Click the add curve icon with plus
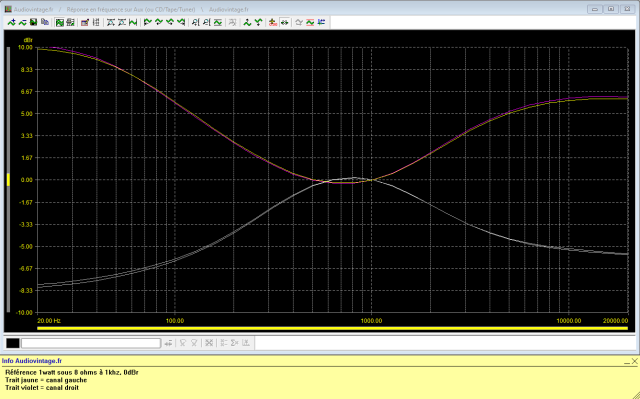This screenshot has height=399, width=640. (x=11, y=22)
